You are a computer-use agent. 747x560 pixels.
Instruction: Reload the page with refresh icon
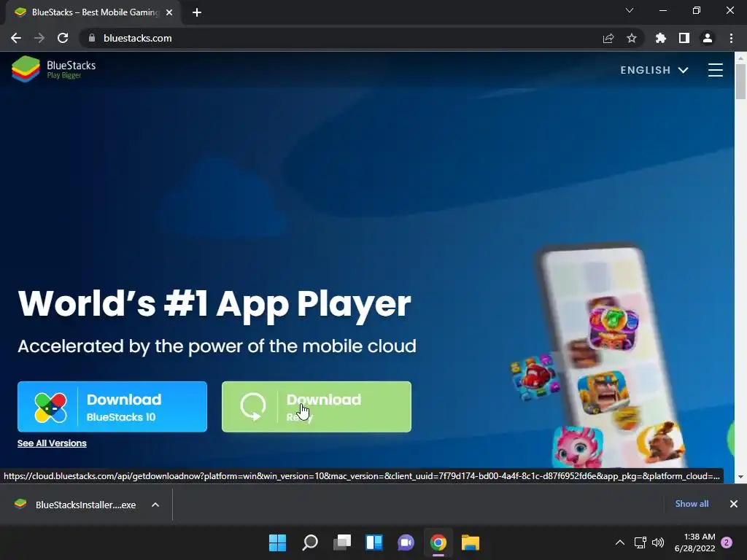click(x=63, y=38)
